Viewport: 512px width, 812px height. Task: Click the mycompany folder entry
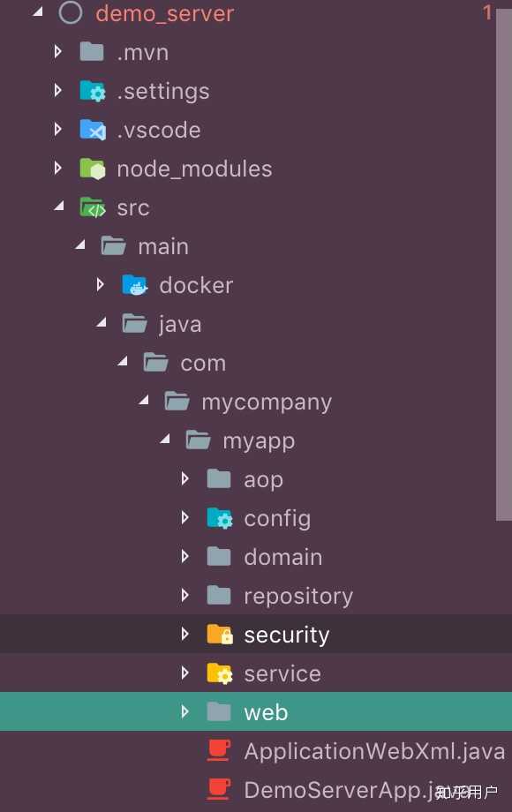(266, 401)
